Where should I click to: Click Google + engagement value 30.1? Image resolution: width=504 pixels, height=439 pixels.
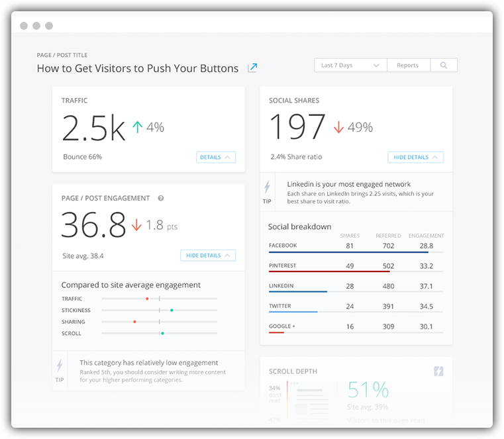click(x=427, y=327)
